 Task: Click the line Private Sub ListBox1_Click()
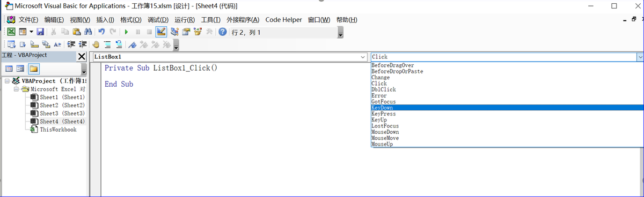click(x=161, y=69)
